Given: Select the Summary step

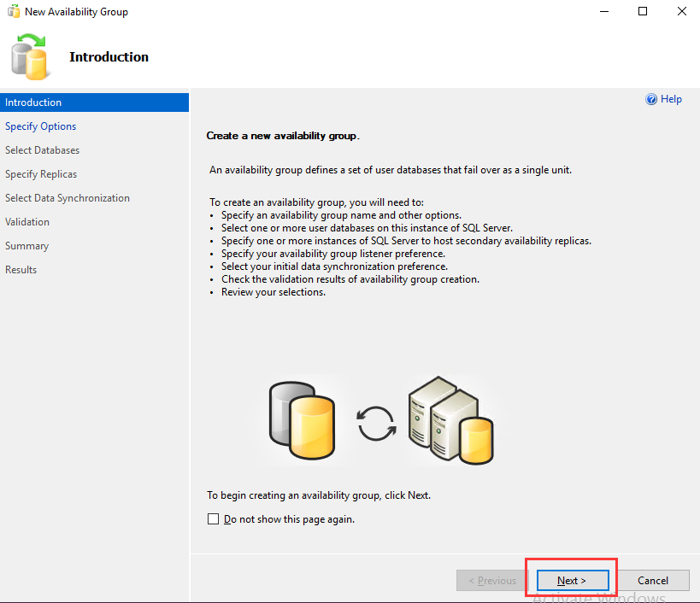Looking at the screenshot, I should (26, 246).
